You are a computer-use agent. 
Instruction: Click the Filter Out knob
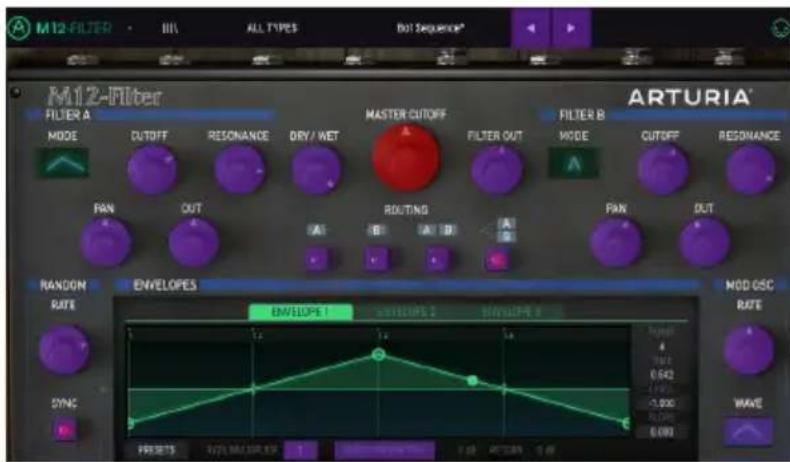pyautogui.click(x=497, y=170)
